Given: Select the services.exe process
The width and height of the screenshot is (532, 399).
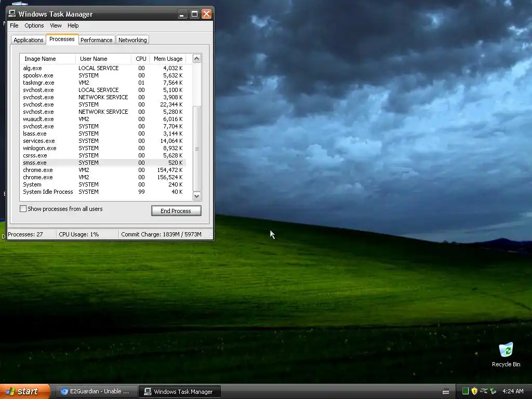Looking at the screenshot, I should pyautogui.click(x=103, y=141).
